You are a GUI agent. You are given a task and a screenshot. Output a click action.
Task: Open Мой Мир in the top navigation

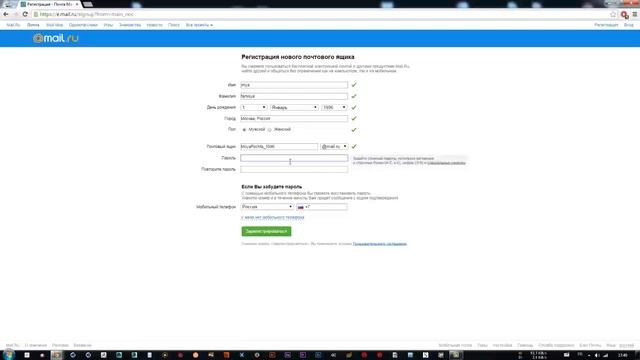point(54,25)
